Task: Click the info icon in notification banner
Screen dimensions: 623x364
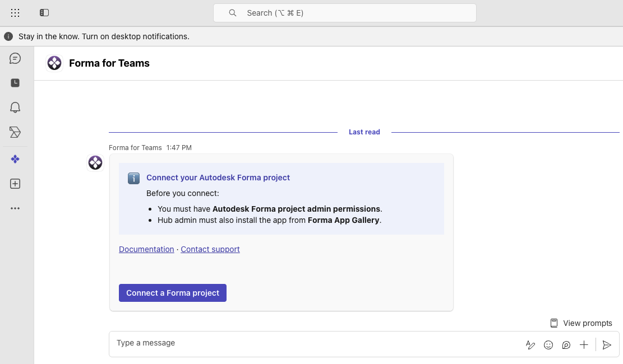Action: tap(8, 36)
